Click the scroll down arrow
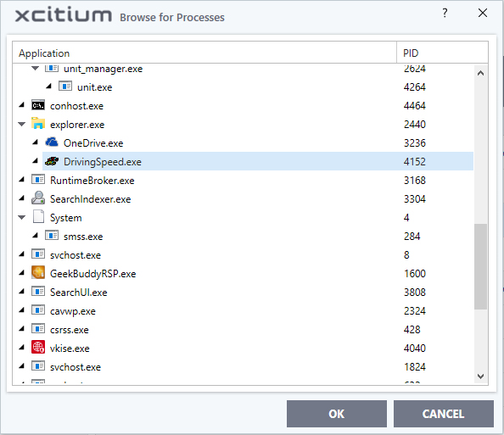This screenshot has width=504, height=435. tap(480, 376)
